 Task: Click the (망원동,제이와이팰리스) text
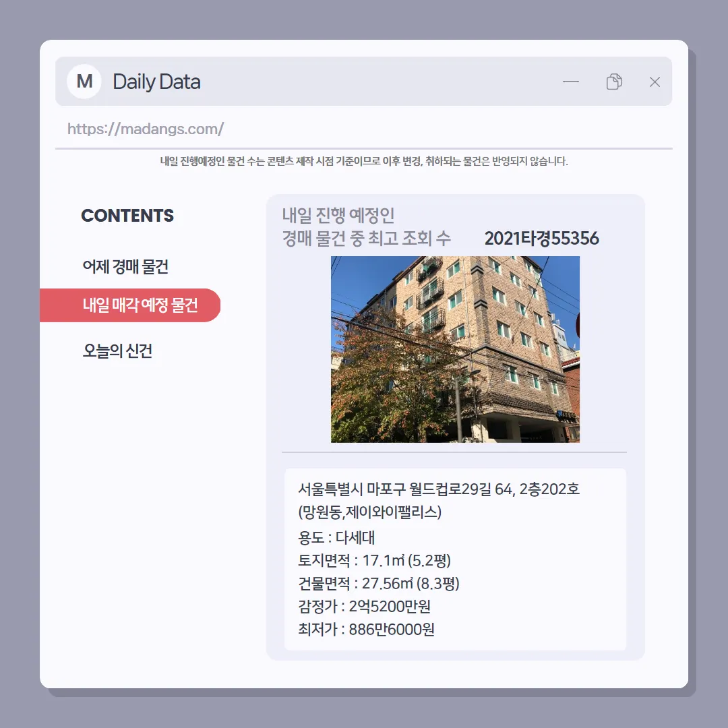(x=369, y=512)
